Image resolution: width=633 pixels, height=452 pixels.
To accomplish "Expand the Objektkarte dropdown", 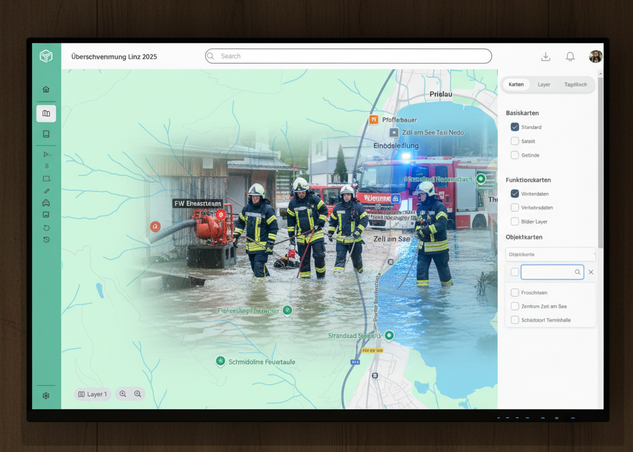I will point(550,255).
